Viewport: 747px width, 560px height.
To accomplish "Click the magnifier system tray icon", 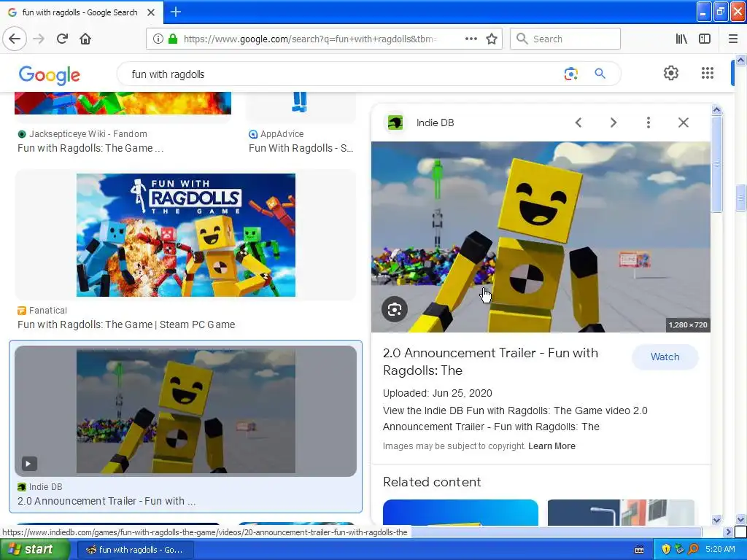I will pos(693,550).
